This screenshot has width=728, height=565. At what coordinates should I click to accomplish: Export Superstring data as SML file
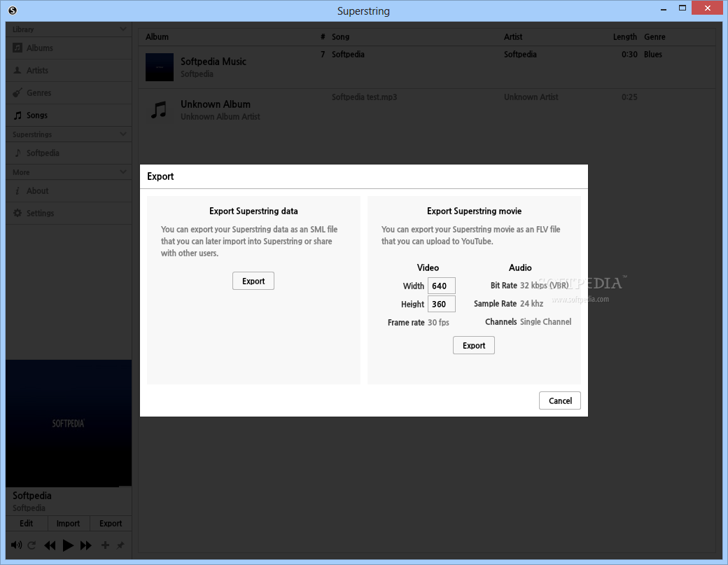pos(253,281)
